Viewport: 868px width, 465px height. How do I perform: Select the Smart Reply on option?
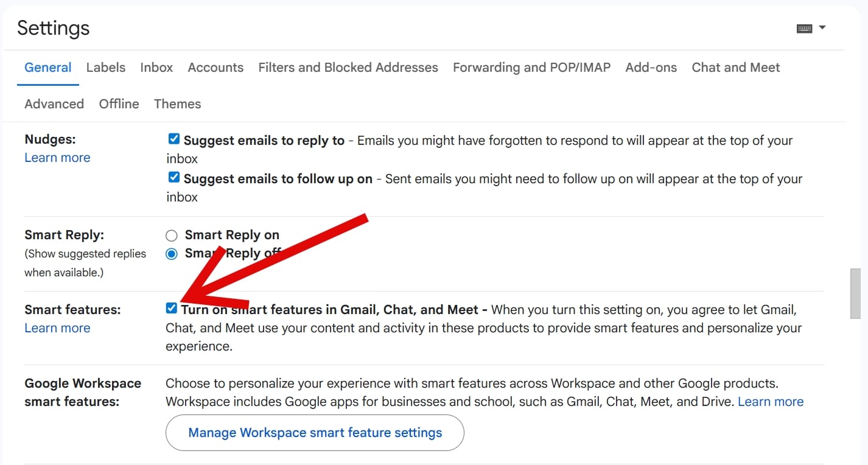[171, 235]
